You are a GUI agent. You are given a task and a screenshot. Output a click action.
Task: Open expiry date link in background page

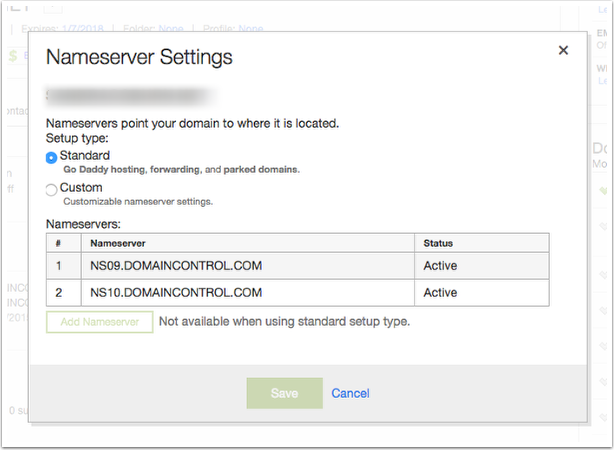pyautogui.click(x=83, y=28)
